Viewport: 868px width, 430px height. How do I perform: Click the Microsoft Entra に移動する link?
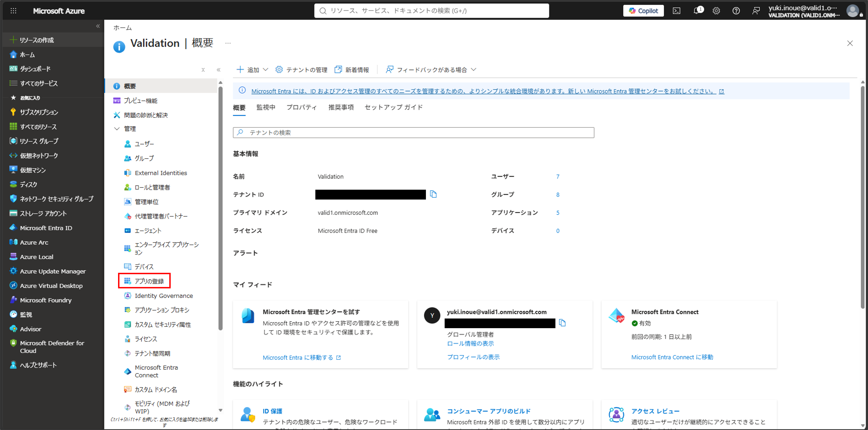tap(302, 358)
